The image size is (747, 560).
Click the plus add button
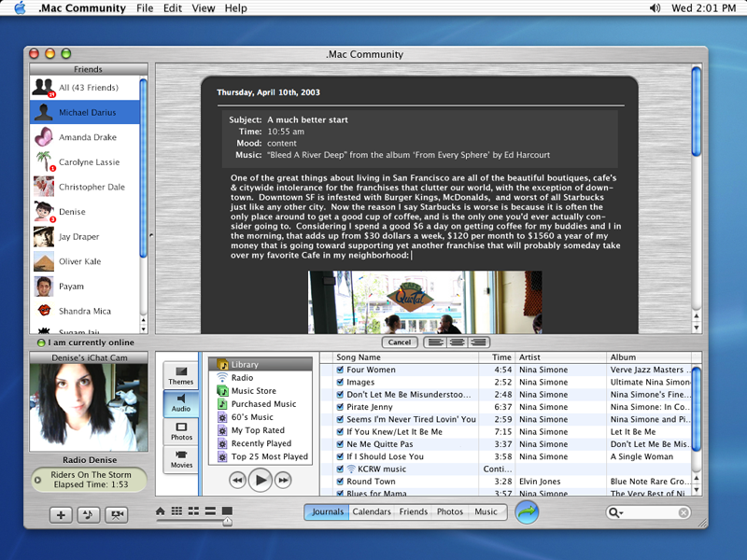[x=61, y=515]
